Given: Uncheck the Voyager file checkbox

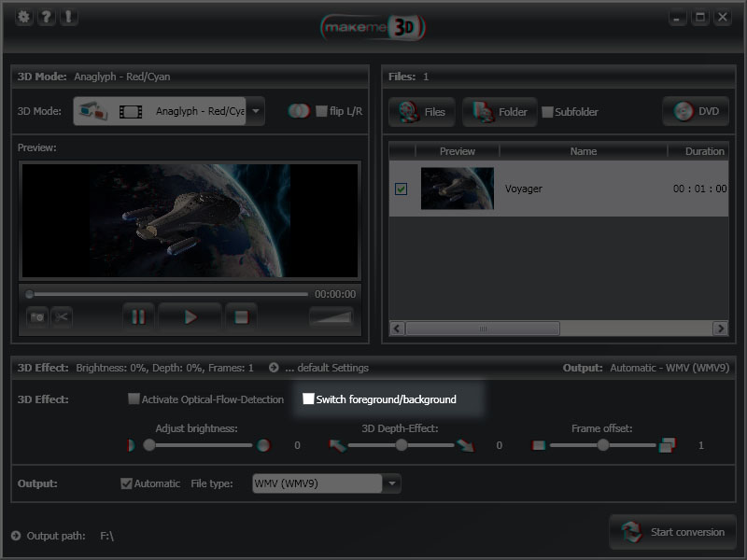Looking at the screenshot, I should [x=402, y=189].
